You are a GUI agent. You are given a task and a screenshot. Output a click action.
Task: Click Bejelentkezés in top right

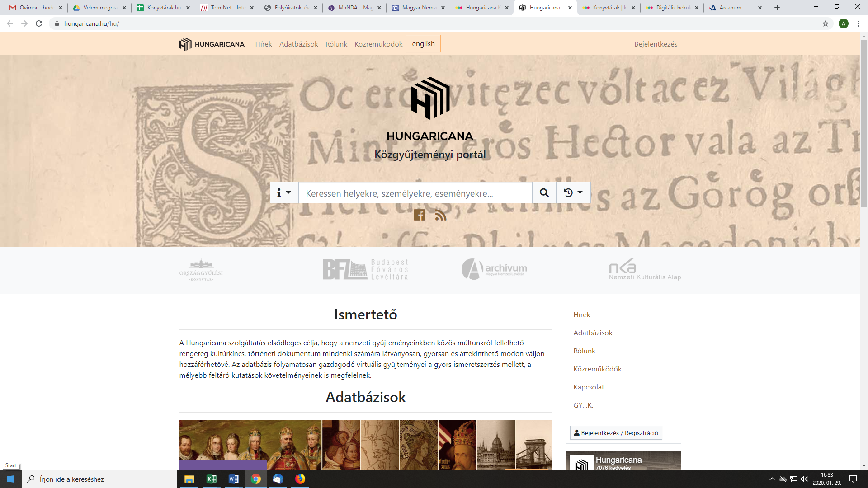(x=656, y=44)
